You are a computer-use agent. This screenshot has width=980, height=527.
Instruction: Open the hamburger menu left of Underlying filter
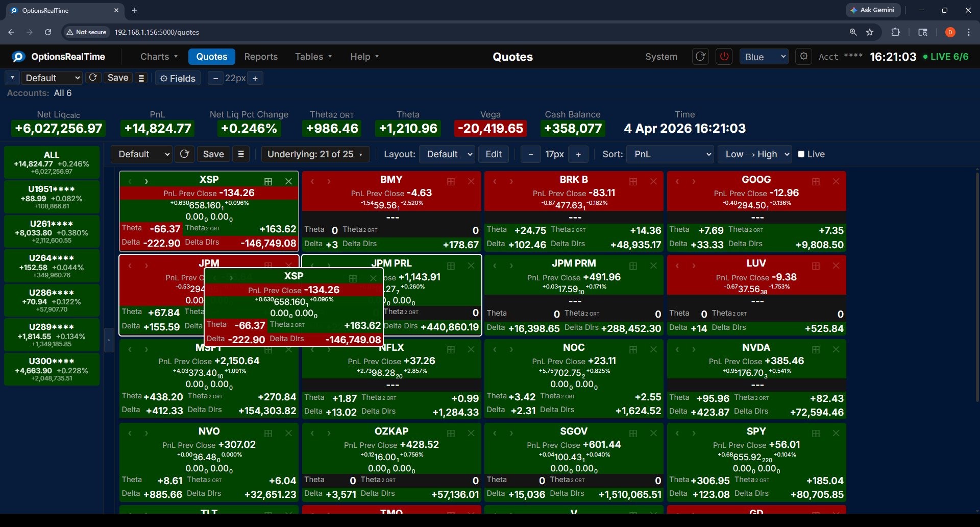tap(241, 154)
